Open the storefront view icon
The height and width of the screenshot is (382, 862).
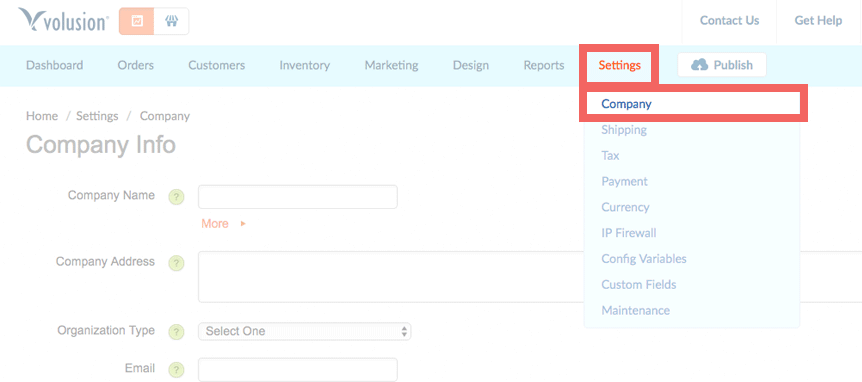[x=172, y=21]
